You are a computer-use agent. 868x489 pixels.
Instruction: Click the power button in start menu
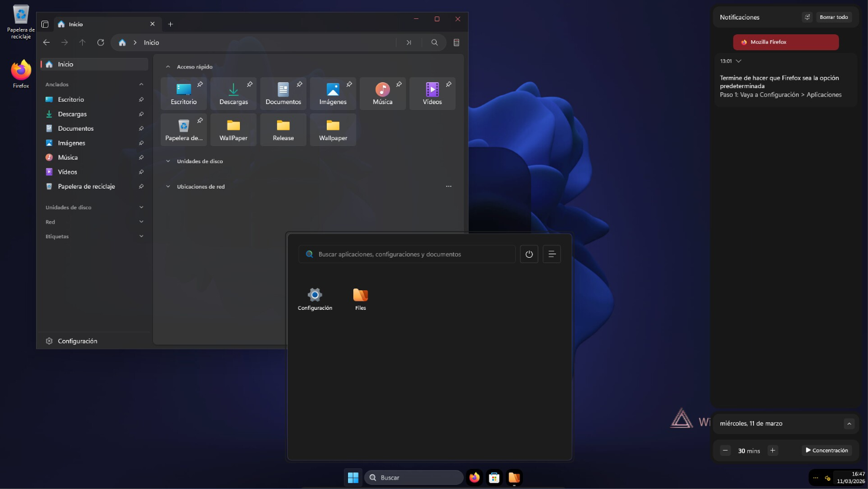[x=529, y=254]
